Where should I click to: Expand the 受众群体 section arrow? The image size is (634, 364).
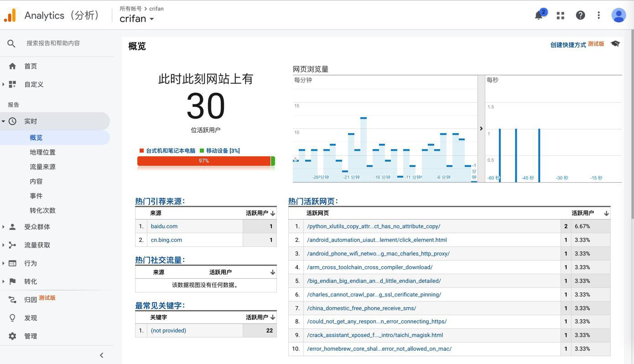[x=3, y=227]
